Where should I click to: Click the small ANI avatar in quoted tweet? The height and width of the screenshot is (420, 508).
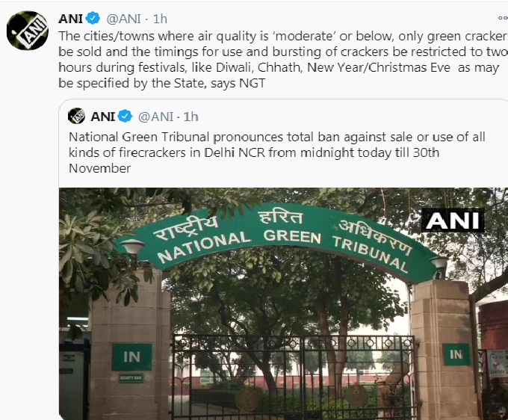click(76, 116)
